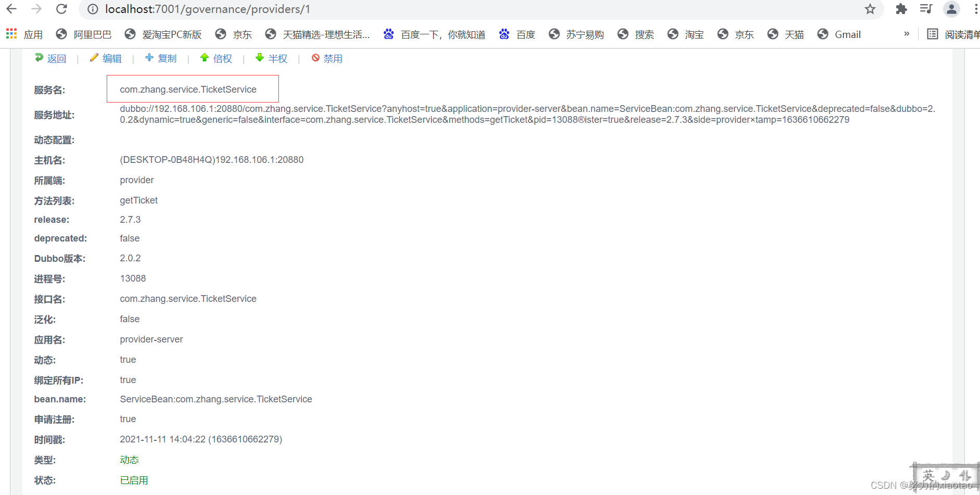
Task: Click the 动态 value true
Action: coord(128,360)
